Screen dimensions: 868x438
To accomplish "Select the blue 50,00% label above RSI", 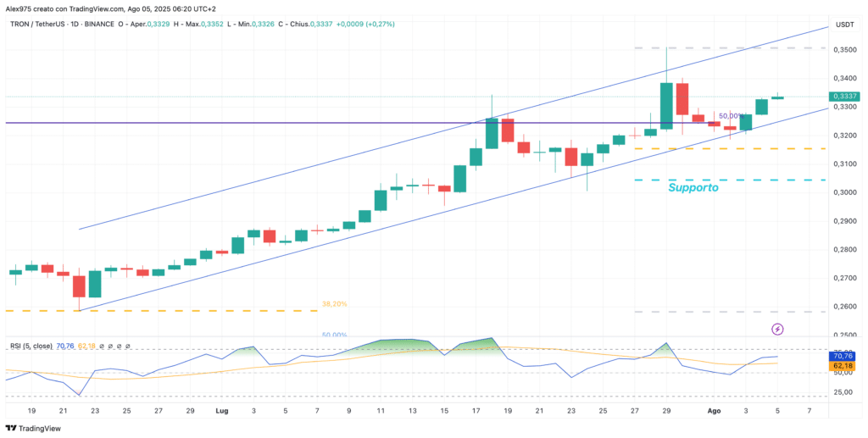I will pyautogui.click(x=334, y=335).
